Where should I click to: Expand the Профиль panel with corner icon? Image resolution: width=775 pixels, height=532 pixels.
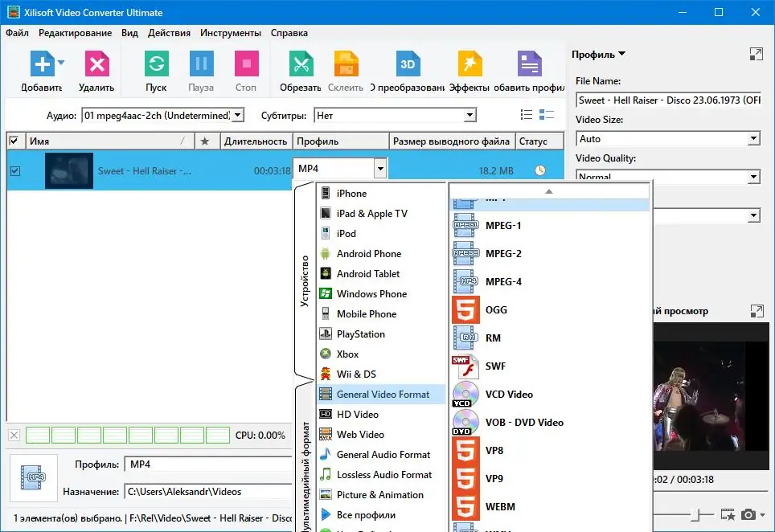click(x=757, y=54)
